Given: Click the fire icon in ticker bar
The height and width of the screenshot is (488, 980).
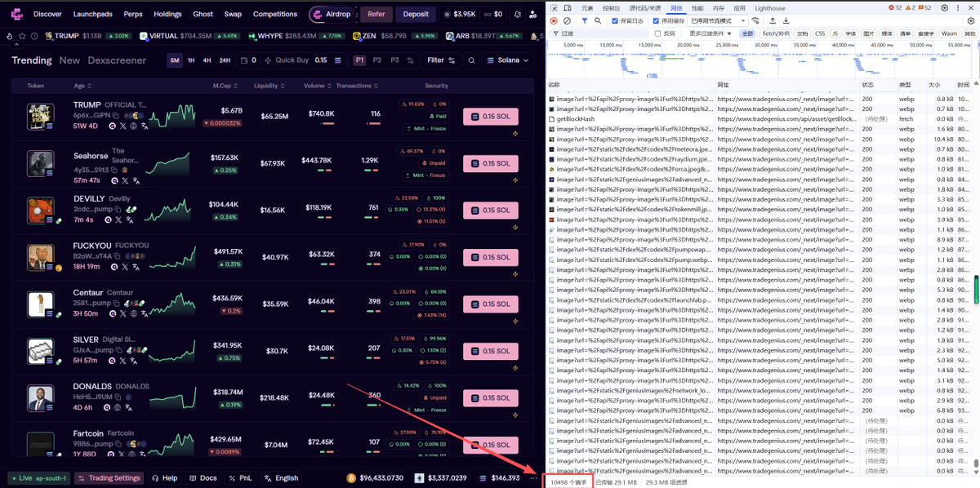Looking at the screenshot, I should 11,36.
